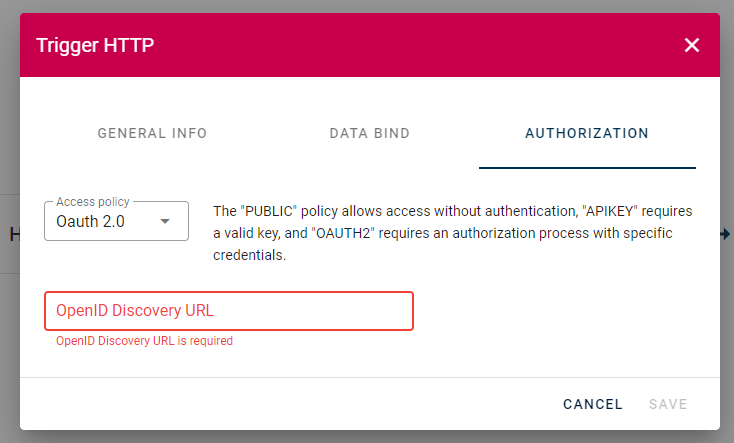This screenshot has width=734, height=443.
Task: Close the Trigger HTTP dialog with X
Action: (x=691, y=45)
